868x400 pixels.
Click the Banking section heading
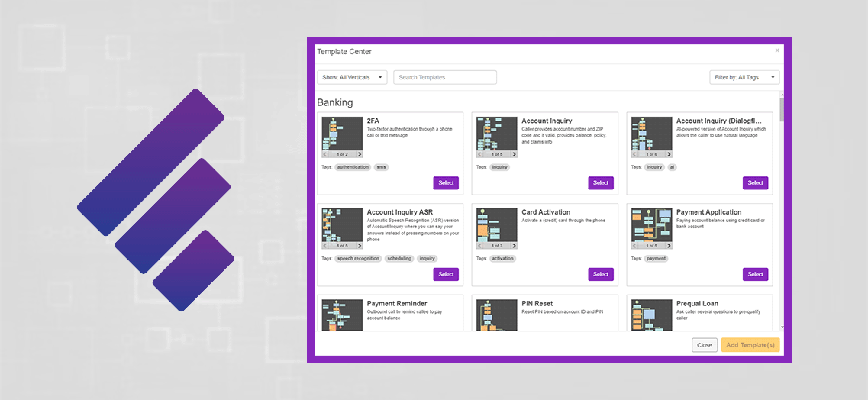335,102
